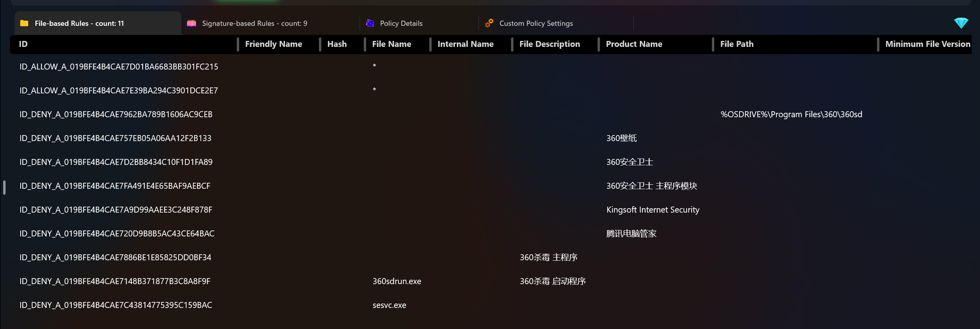Select the first ID_ALLOW_A rule row

[x=119, y=67]
